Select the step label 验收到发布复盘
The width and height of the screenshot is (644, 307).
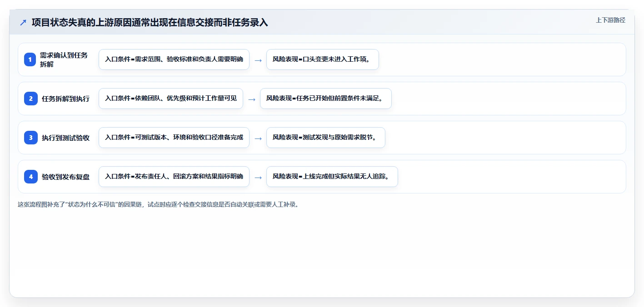click(x=66, y=177)
